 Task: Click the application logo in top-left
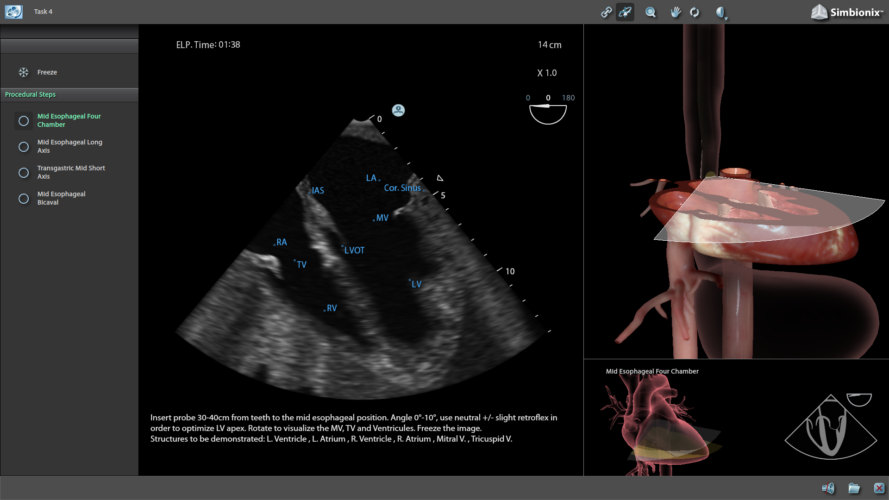[14, 11]
